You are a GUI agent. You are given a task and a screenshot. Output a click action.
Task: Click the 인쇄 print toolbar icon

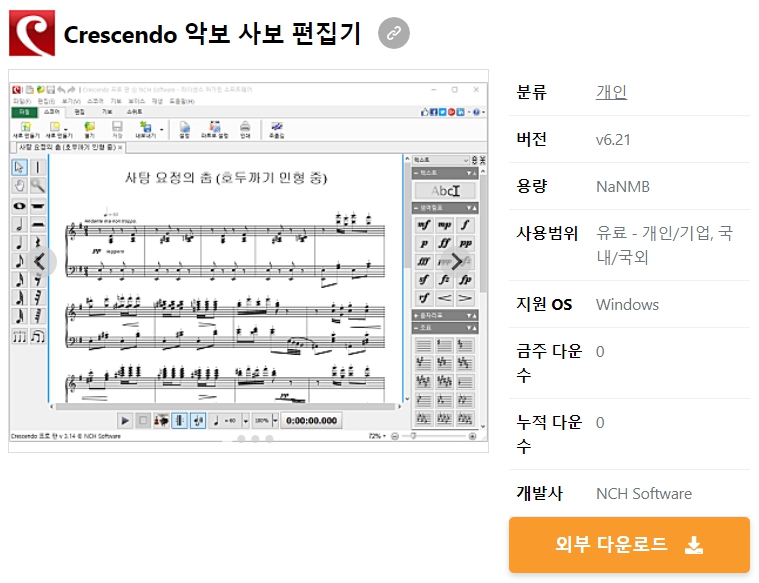(245, 129)
